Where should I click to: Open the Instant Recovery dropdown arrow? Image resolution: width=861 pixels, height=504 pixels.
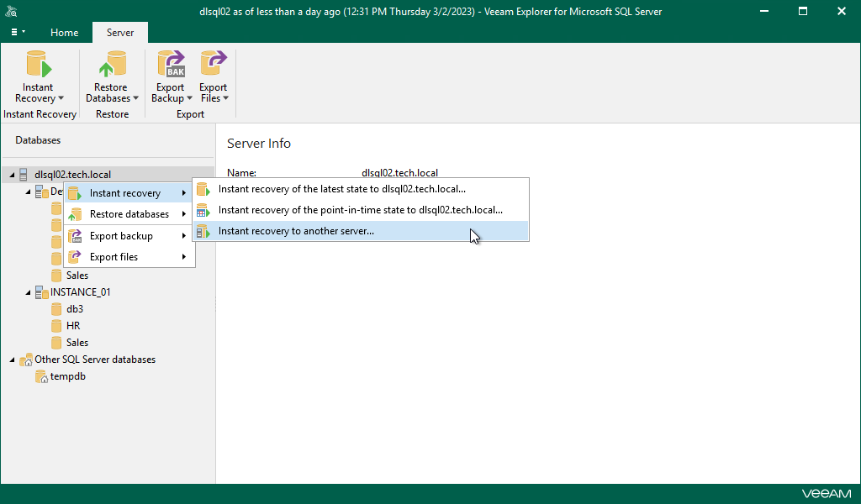click(60, 98)
